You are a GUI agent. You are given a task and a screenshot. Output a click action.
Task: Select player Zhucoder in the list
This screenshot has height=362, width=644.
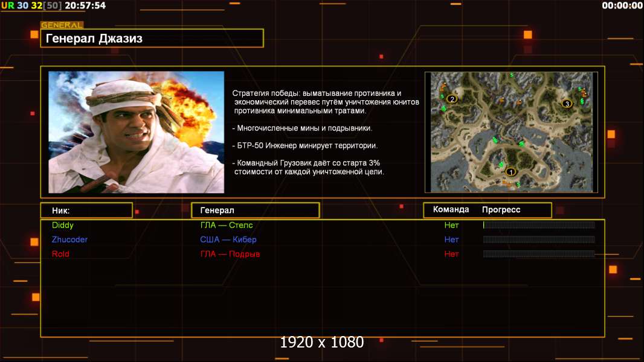click(69, 240)
